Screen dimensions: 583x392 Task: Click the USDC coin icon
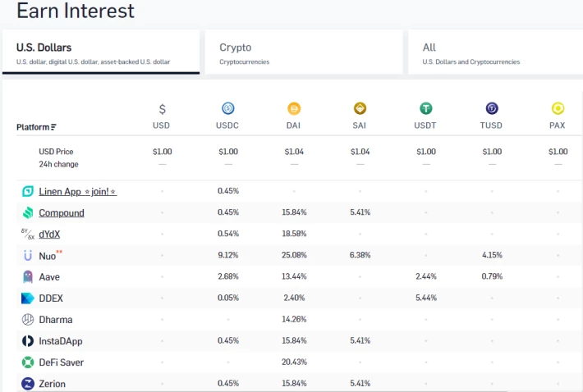[228, 108]
